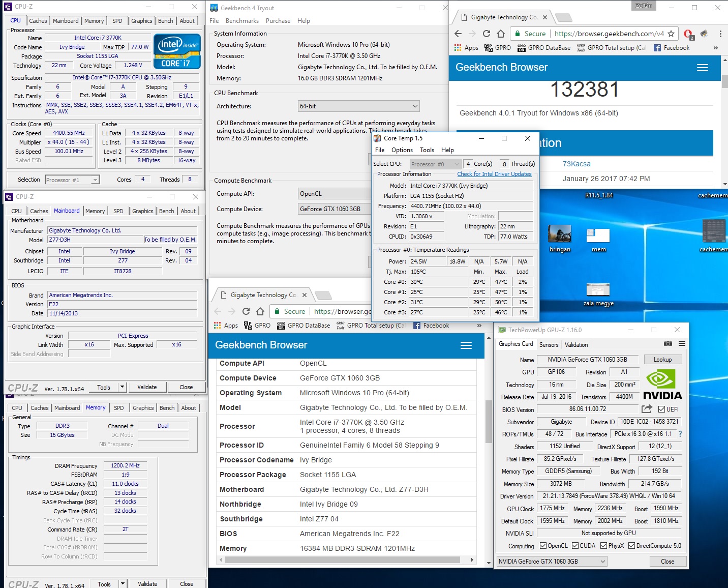Take a GPU-Z screenshot with the camera icon

(x=668, y=343)
